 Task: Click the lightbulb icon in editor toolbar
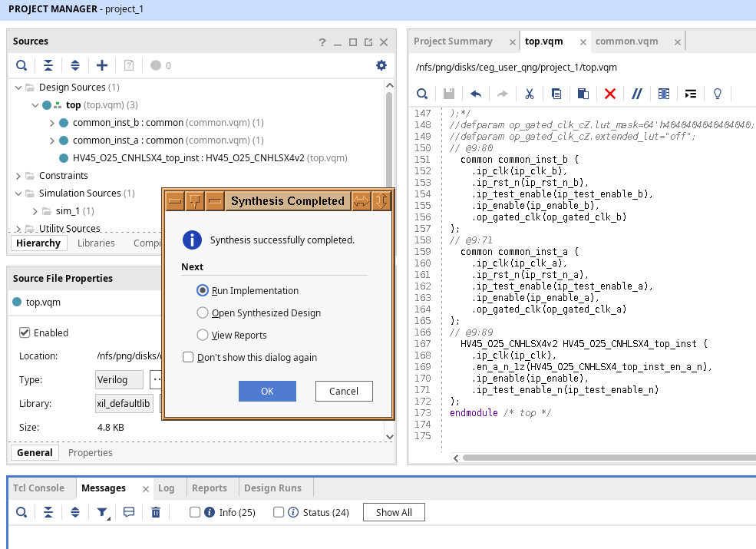click(x=718, y=94)
